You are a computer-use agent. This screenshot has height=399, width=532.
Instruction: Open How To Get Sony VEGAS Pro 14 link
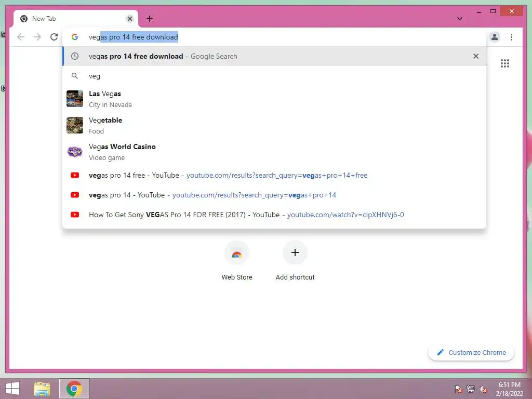(274, 215)
